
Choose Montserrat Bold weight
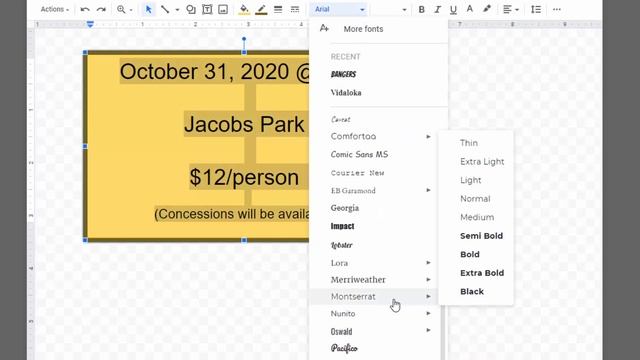tap(470, 254)
